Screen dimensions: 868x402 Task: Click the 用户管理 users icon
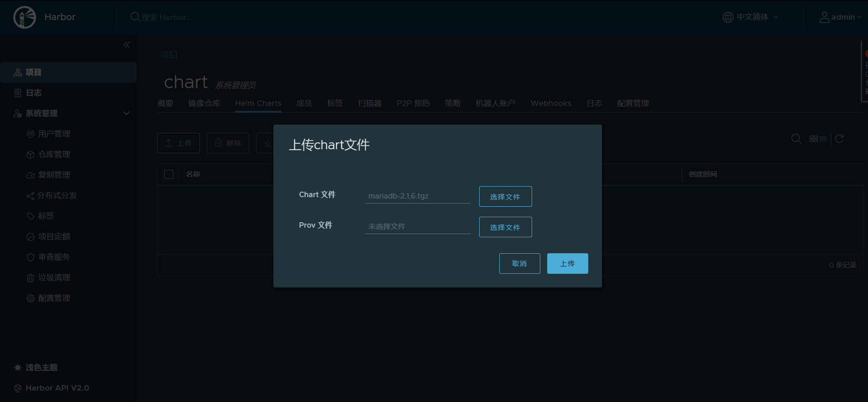tap(31, 134)
